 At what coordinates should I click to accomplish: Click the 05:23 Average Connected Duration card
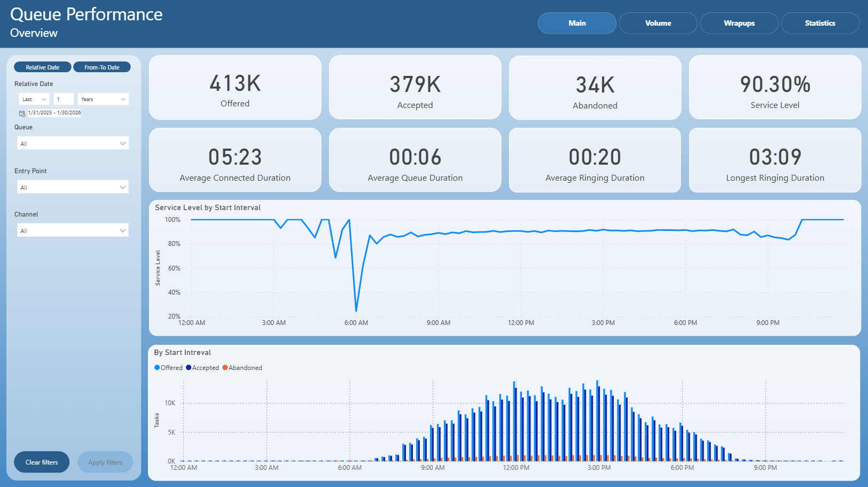point(235,160)
